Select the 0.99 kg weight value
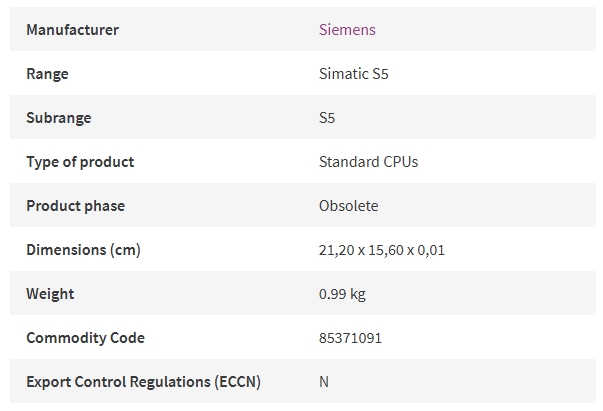This screenshot has height=411, width=603. pyautogui.click(x=342, y=294)
